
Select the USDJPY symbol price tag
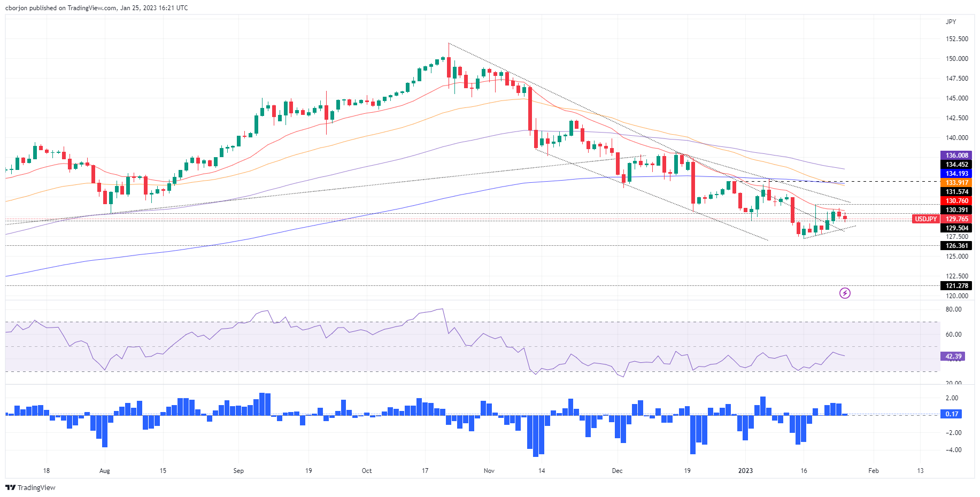(925, 219)
